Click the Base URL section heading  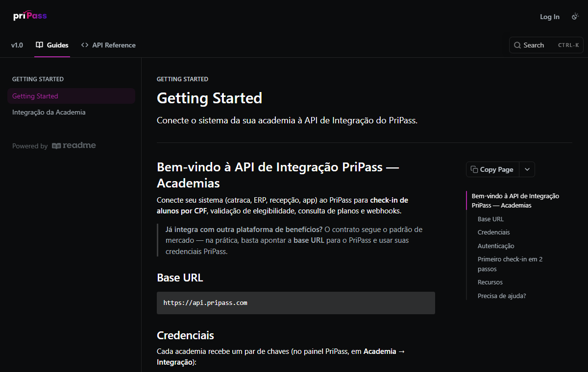[x=180, y=278]
